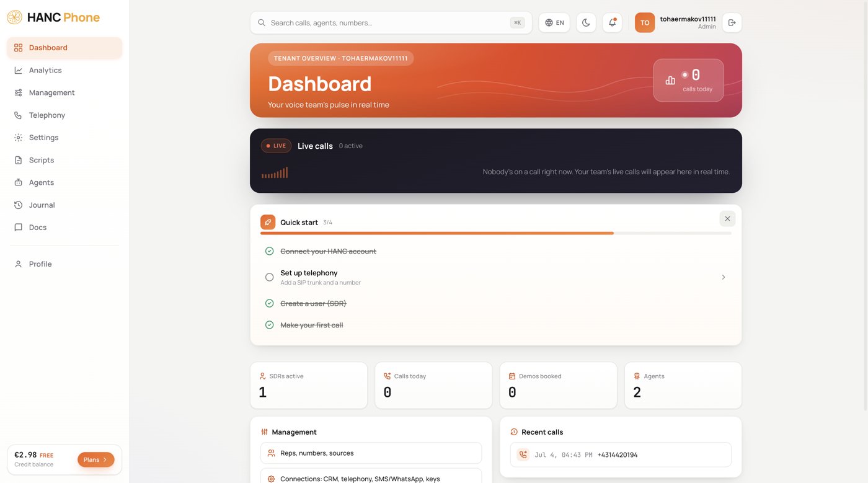868x483 pixels.
Task: Click the Management card sliders icon
Action: click(x=265, y=432)
